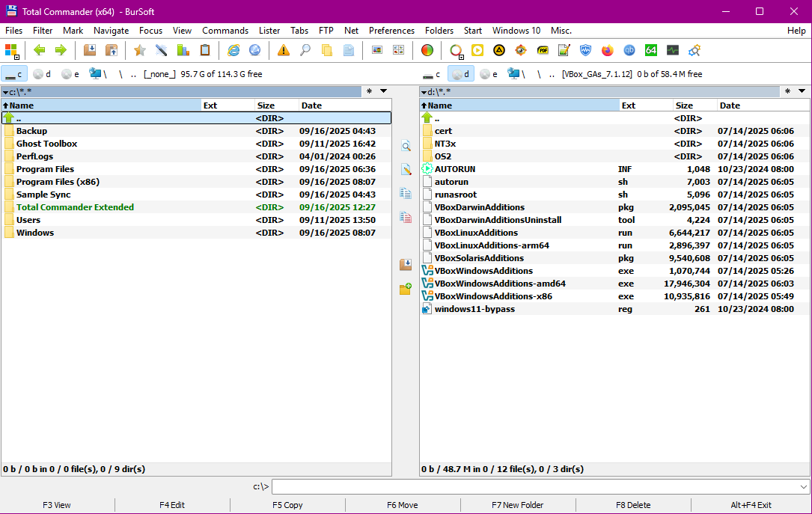Click the View magnifier icon between panels
This screenshot has height=514, width=812.
[406, 146]
